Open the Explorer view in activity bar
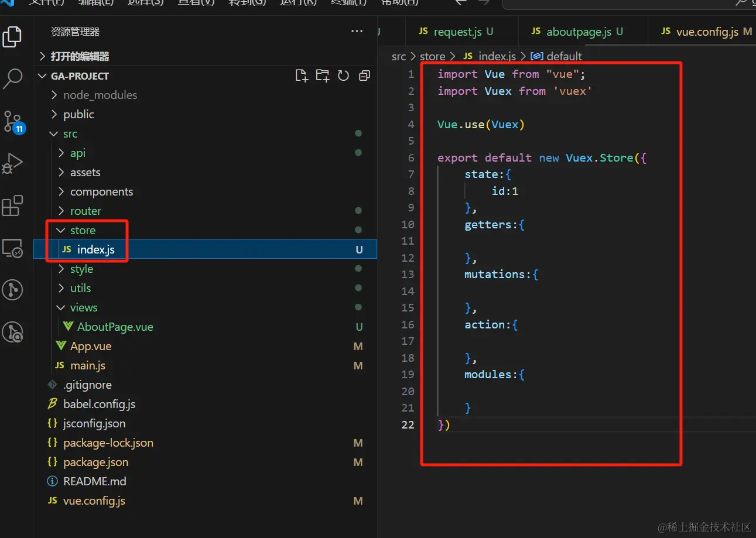756x538 pixels. pos(12,36)
